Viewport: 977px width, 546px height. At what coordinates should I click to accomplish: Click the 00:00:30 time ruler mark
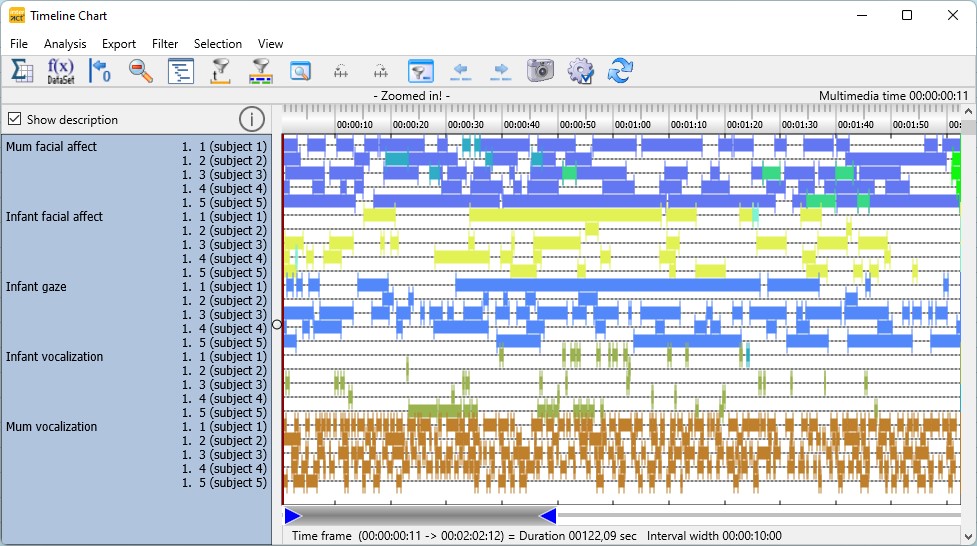pyautogui.click(x=465, y=124)
